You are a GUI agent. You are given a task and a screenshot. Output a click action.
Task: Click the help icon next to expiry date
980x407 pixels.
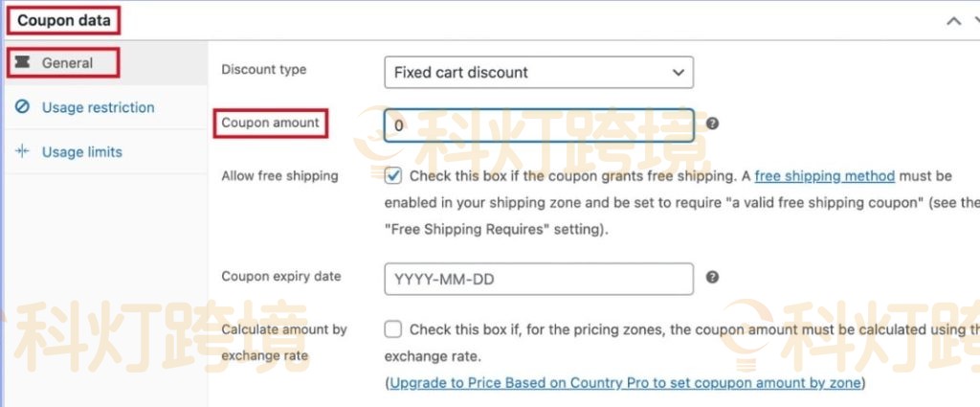tap(712, 277)
